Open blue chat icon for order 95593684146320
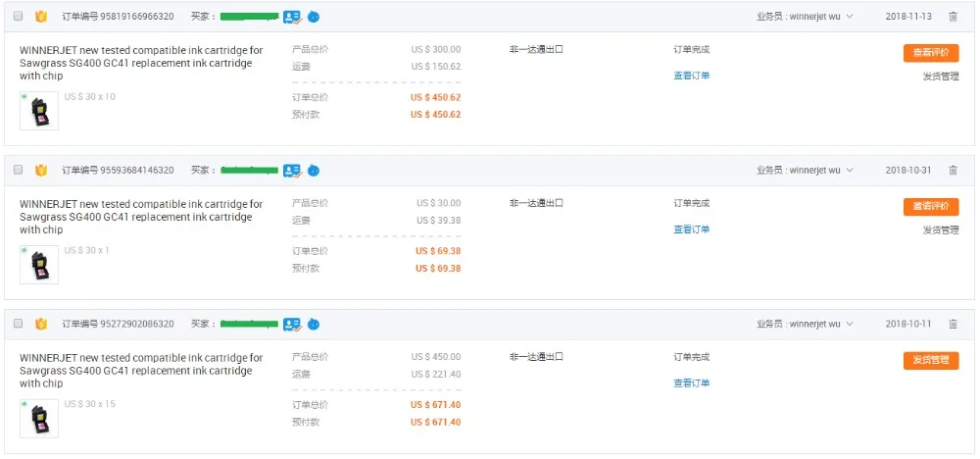Viewport: 980px width, 459px height. click(x=314, y=170)
